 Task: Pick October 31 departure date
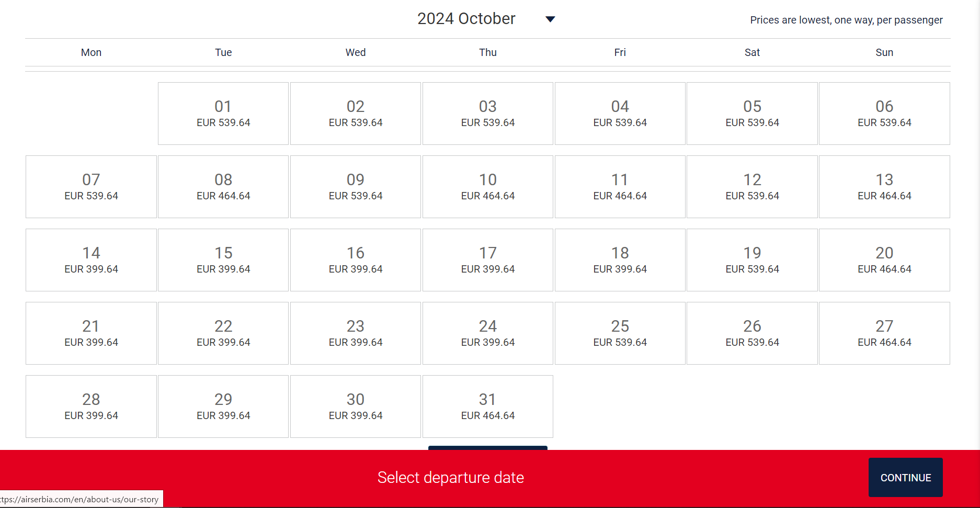click(488, 407)
